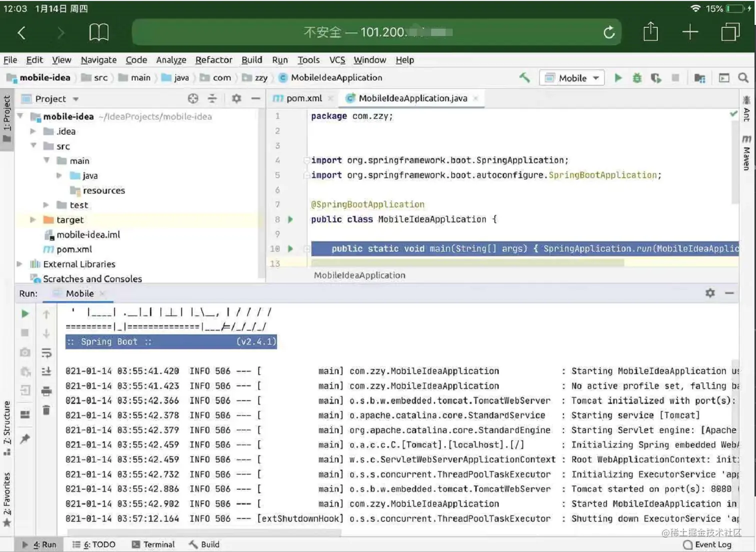756x552 pixels.
Task: Reload the page in address bar
Action: (x=608, y=32)
